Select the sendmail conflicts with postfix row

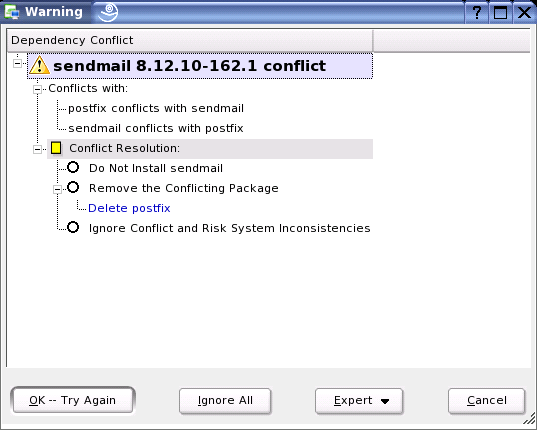click(x=156, y=128)
